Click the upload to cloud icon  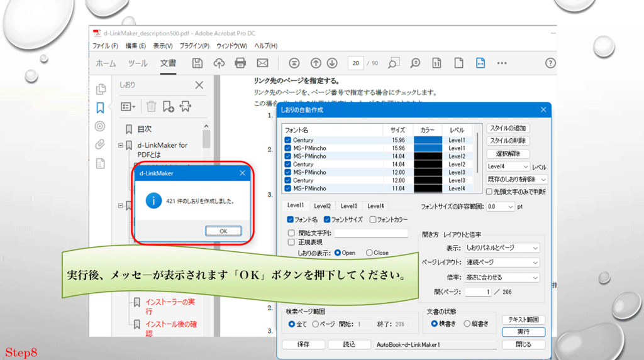(x=219, y=63)
